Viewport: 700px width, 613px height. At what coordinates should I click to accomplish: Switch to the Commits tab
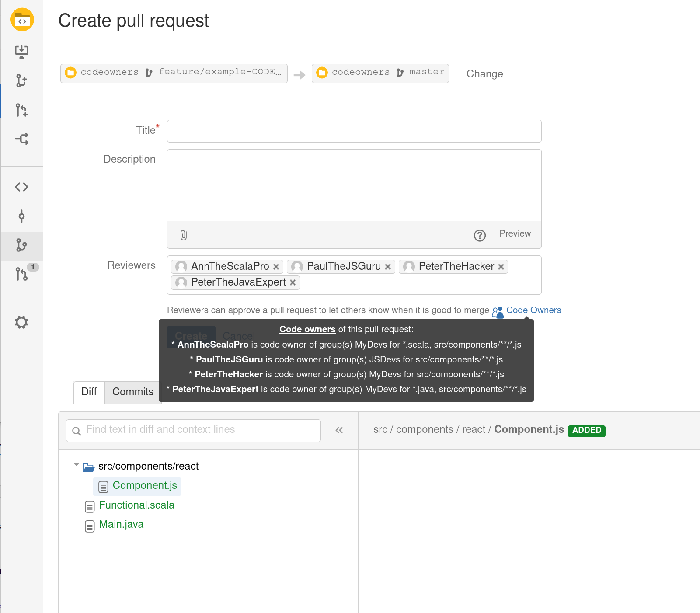point(132,392)
